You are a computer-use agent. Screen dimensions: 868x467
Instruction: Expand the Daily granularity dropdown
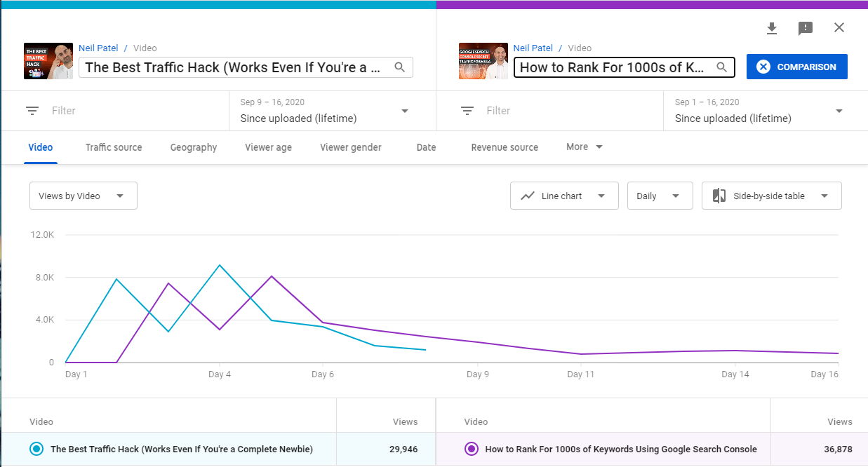[660, 196]
